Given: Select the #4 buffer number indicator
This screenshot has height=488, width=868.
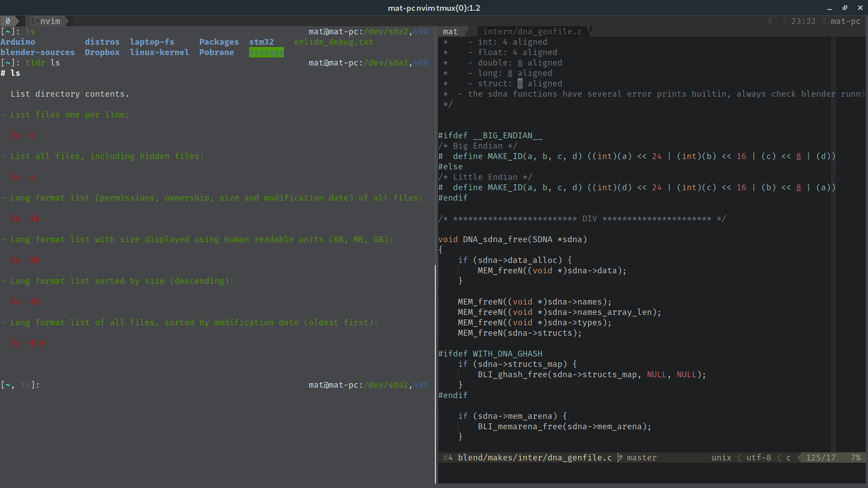Looking at the screenshot, I should click(448, 458).
